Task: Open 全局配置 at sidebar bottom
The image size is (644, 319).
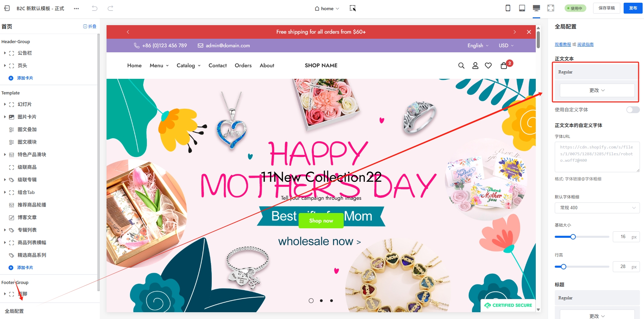Action: pyautogui.click(x=14, y=311)
